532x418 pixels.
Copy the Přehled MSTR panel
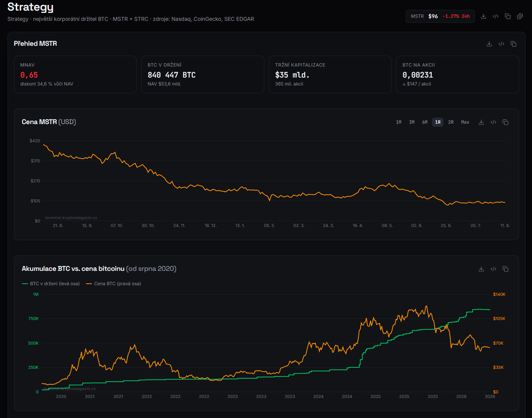coord(513,44)
